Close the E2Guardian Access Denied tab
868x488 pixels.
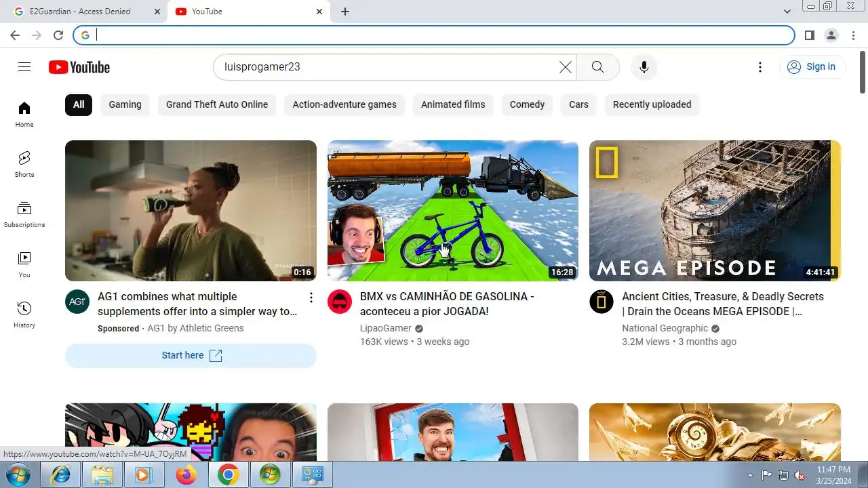[x=157, y=12]
